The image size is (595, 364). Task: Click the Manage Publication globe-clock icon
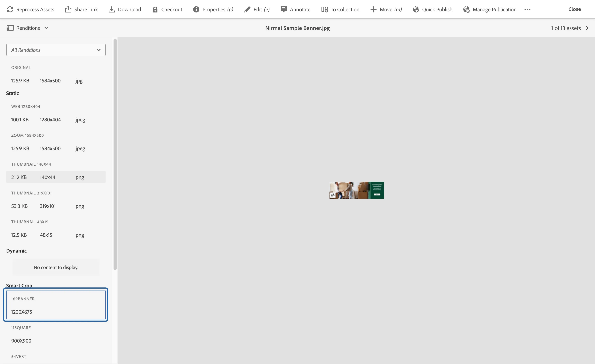point(466,9)
